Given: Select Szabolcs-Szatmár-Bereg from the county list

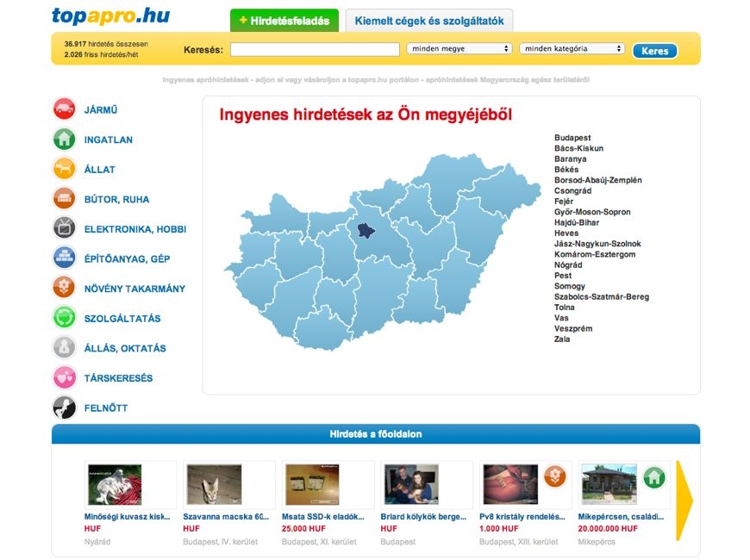Looking at the screenshot, I should pos(601,296).
